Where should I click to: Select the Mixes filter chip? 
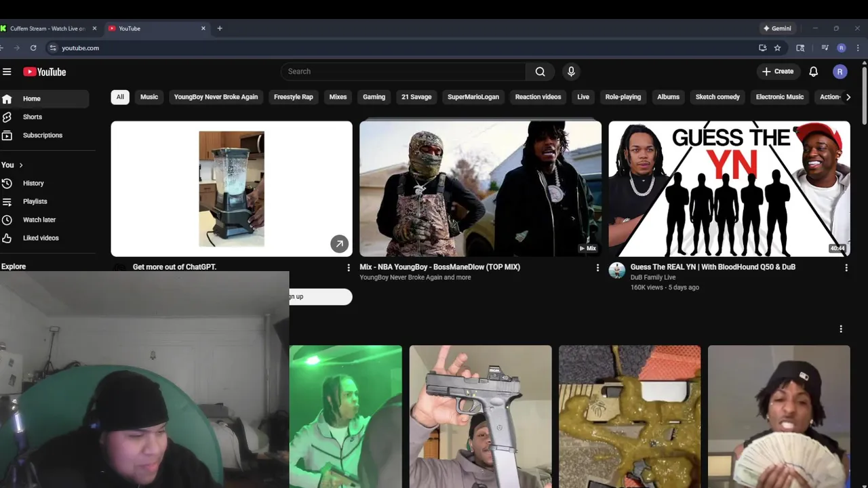pyautogui.click(x=338, y=97)
